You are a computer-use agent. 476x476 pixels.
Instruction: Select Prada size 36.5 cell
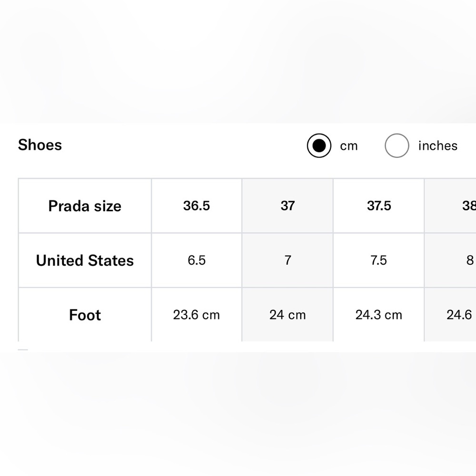[x=197, y=206]
